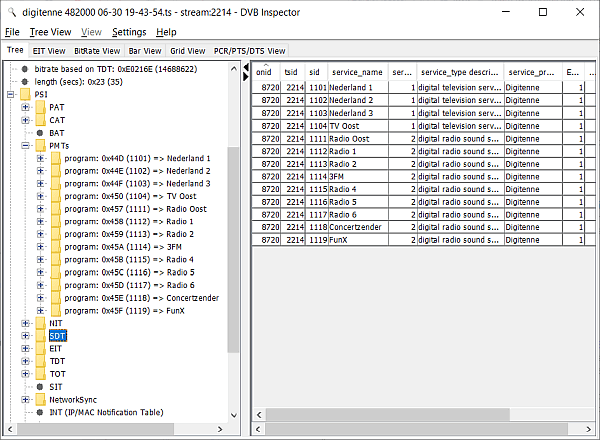Select program 0x45A (1114) 3FM tree row
Viewport: 600px width, 440px height.
click(x=123, y=247)
